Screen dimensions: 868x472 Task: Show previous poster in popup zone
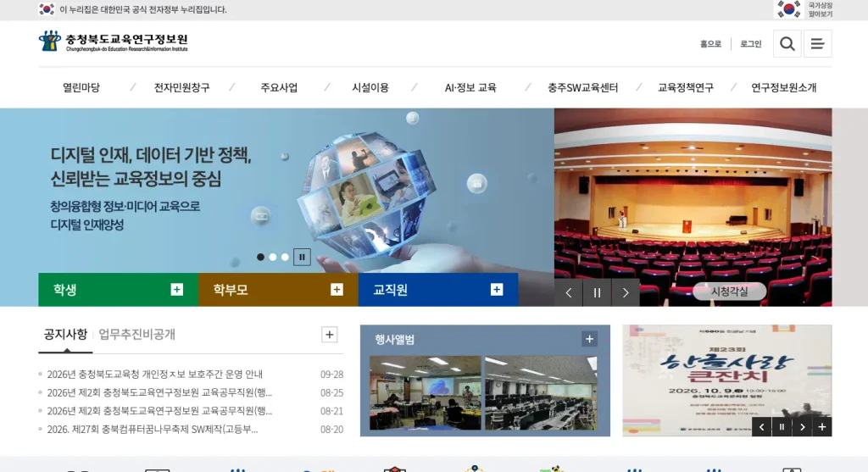point(762,426)
